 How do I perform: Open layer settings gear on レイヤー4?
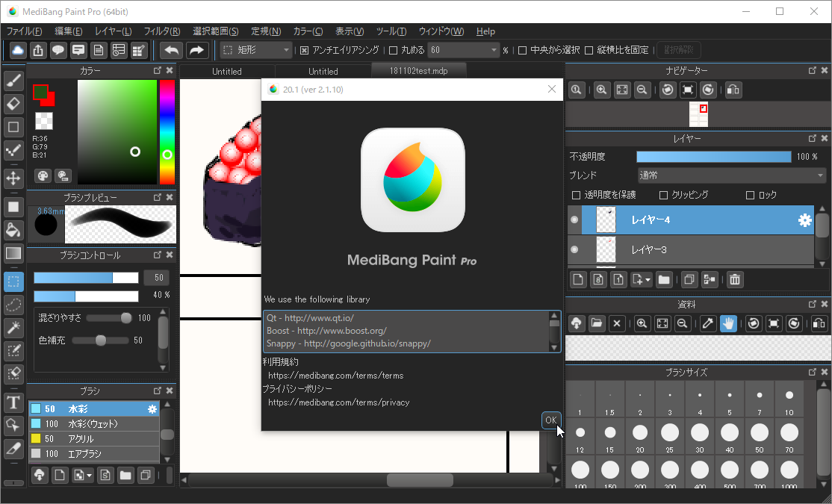pyautogui.click(x=804, y=220)
